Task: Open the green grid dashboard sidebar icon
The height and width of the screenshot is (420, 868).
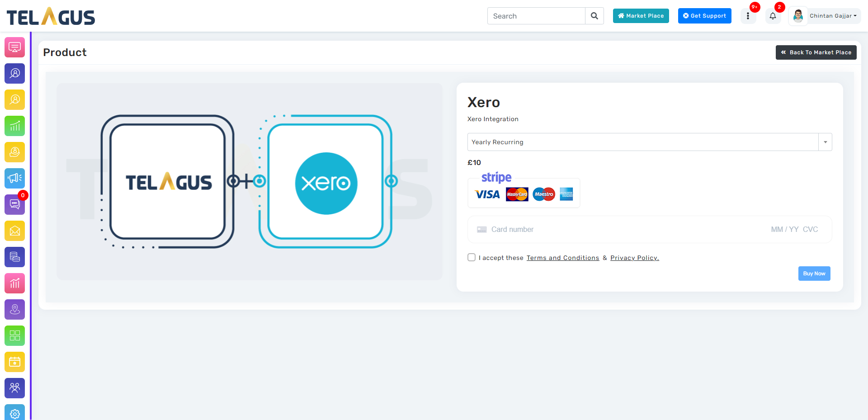Action: (x=14, y=335)
